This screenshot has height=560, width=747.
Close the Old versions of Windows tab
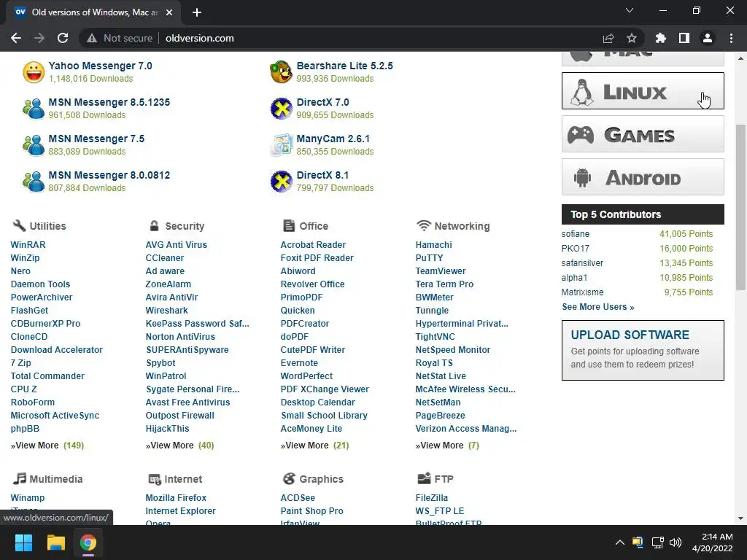pos(169,12)
